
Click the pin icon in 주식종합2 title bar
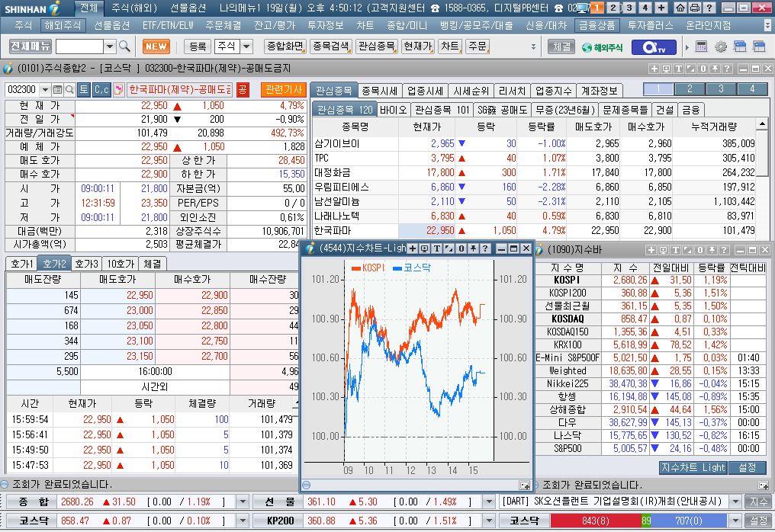[715, 69]
